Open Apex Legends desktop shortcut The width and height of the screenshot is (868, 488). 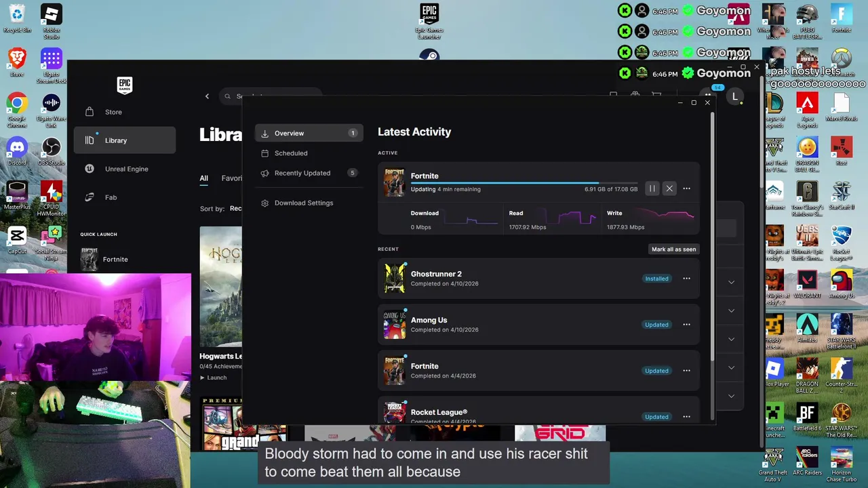[x=807, y=110]
